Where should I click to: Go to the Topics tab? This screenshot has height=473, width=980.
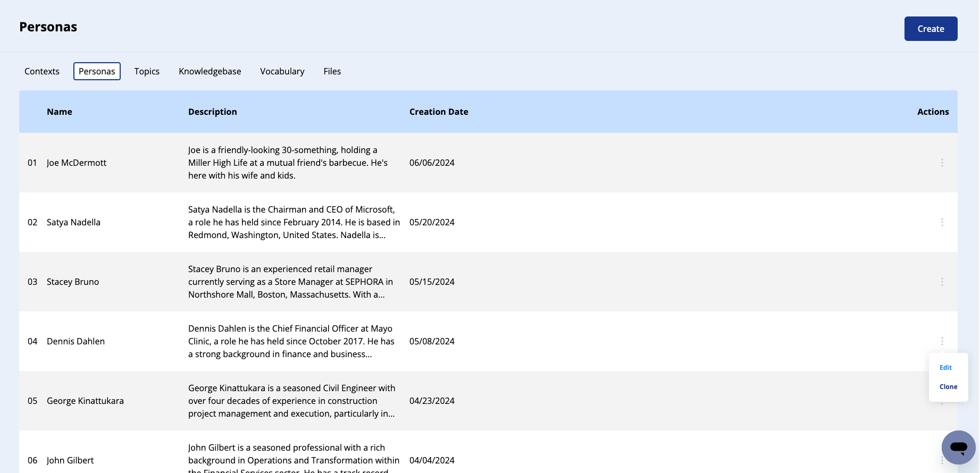[147, 71]
